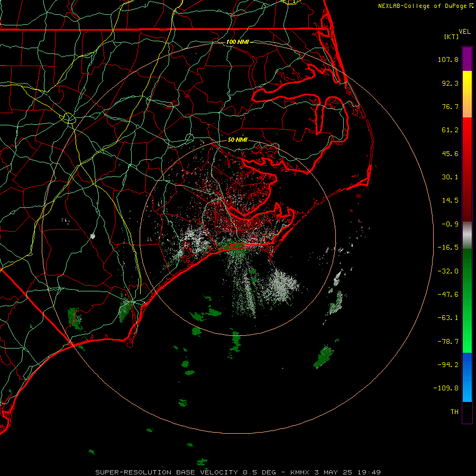Select the 14.5 legend value
This screenshot has height=476, width=476.
450,200
